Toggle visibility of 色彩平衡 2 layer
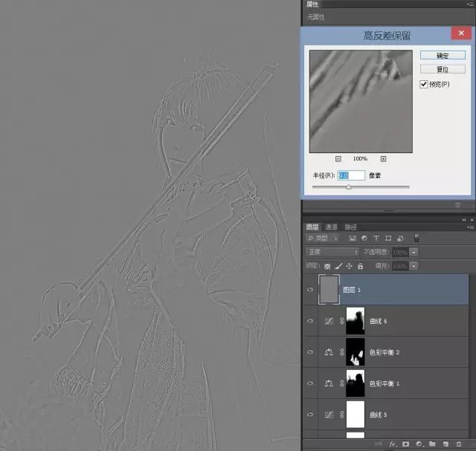Viewport: 476px width, 451px height. click(x=311, y=351)
